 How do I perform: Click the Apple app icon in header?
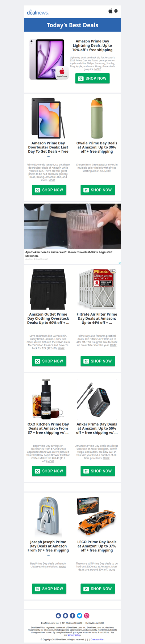pyautogui.click(x=111, y=11)
